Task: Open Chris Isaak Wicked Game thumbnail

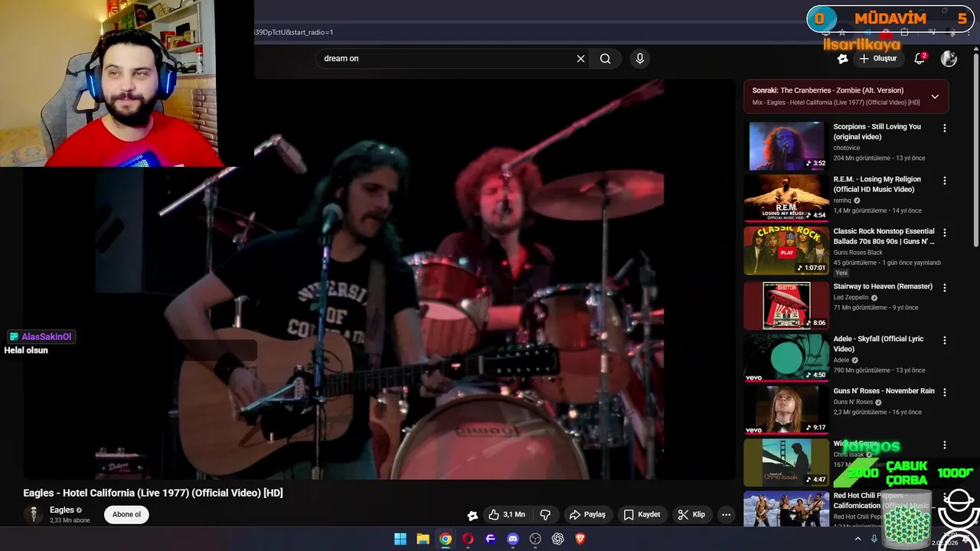Action: (786, 462)
